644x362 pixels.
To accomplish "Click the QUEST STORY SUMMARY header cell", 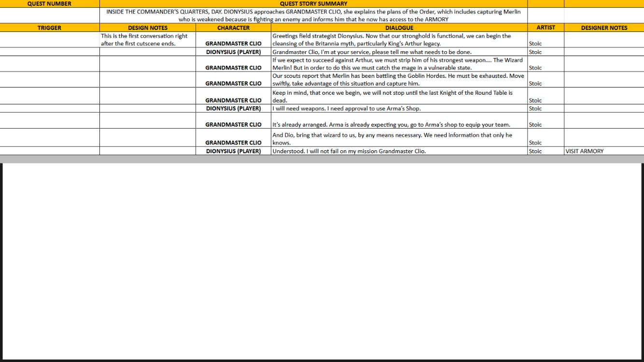I will point(313,4).
